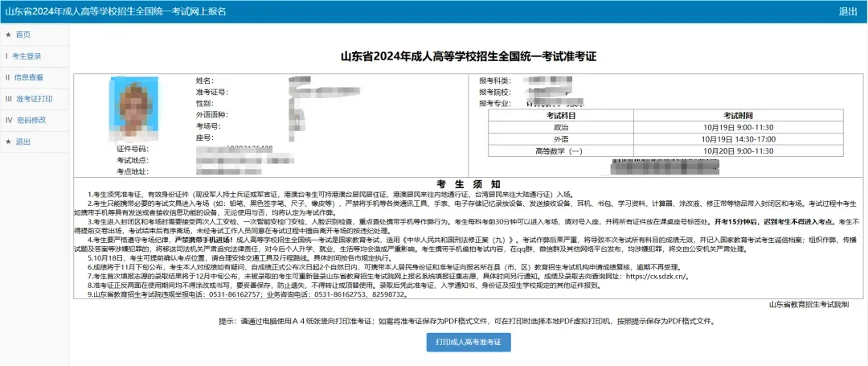
Task: Open the 首页 sidebar item
Action: pos(23,35)
